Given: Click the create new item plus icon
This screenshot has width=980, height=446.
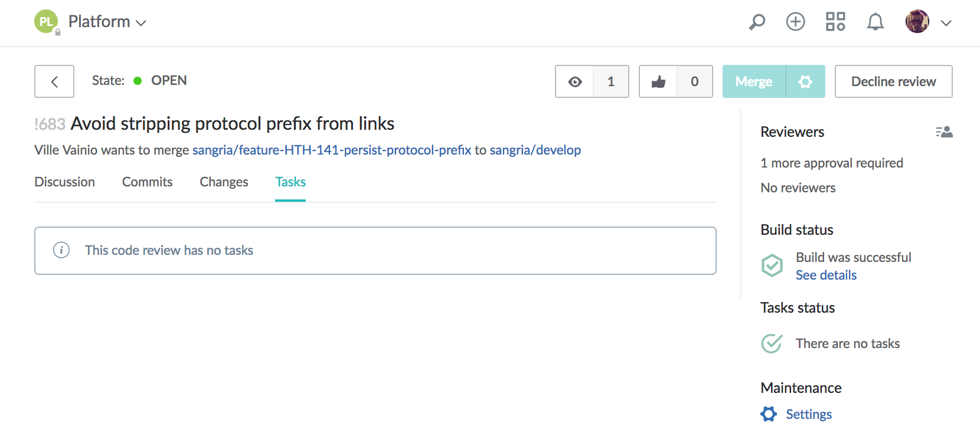Looking at the screenshot, I should 795,21.
